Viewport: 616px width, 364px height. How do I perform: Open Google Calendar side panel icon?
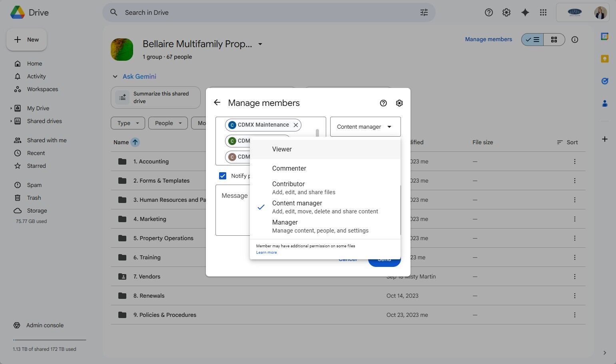pyautogui.click(x=604, y=36)
